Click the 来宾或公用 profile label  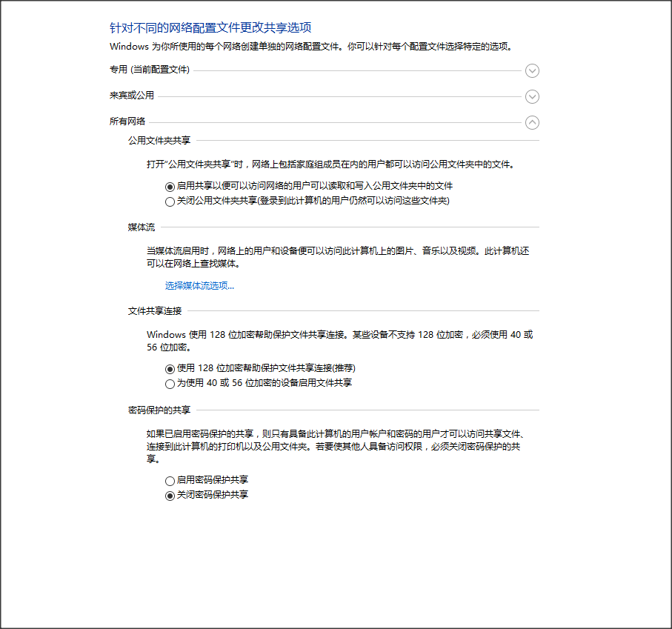pyautogui.click(x=132, y=96)
